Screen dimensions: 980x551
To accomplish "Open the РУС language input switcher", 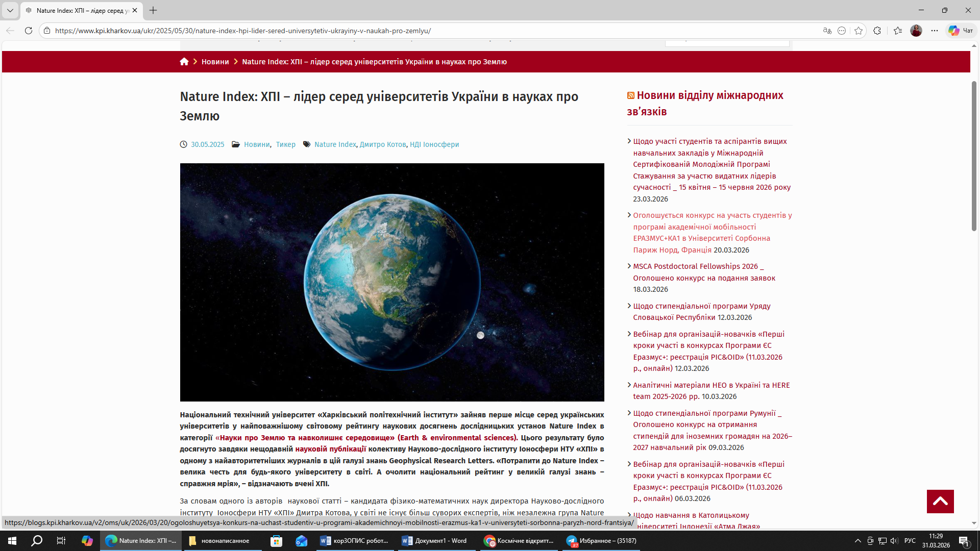I will [910, 541].
